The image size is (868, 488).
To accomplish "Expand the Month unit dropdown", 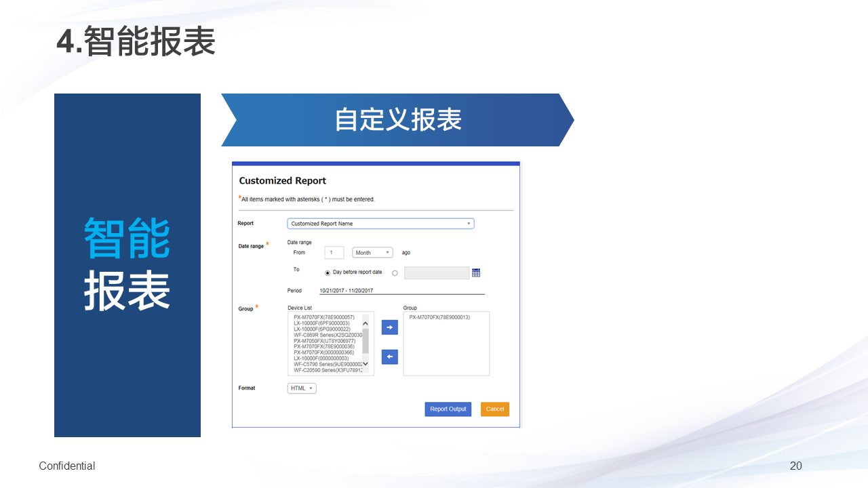I will pyautogui.click(x=372, y=253).
